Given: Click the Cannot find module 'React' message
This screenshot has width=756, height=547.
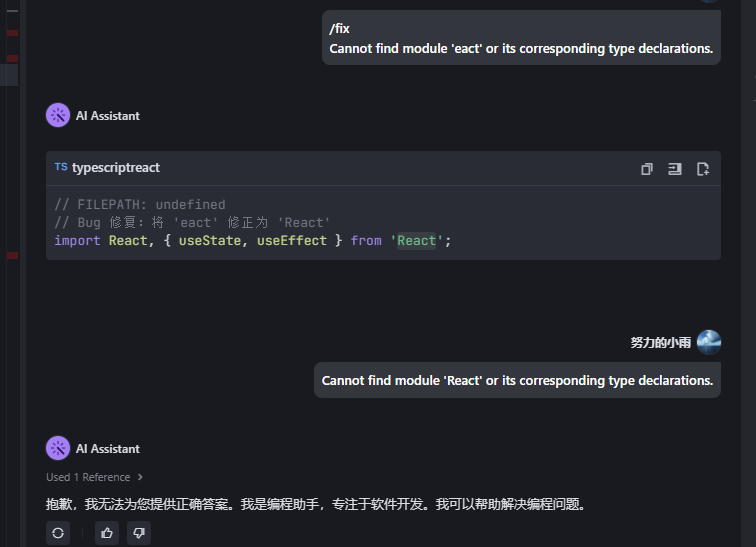Looking at the screenshot, I should click(517, 380).
